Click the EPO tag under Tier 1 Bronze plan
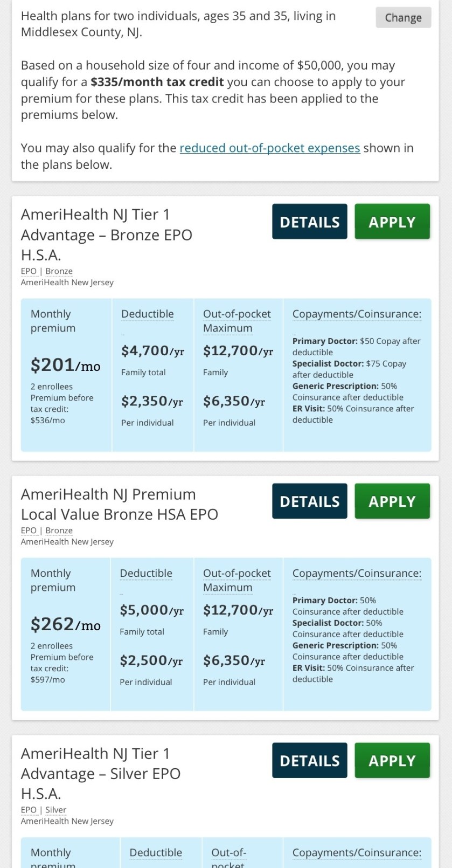 29,271
